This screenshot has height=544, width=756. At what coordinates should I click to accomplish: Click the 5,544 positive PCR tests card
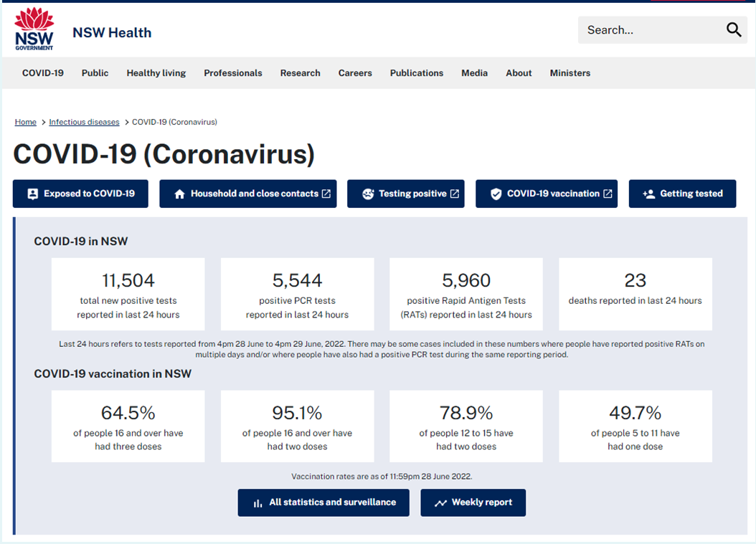pyautogui.click(x=297, y=294)
